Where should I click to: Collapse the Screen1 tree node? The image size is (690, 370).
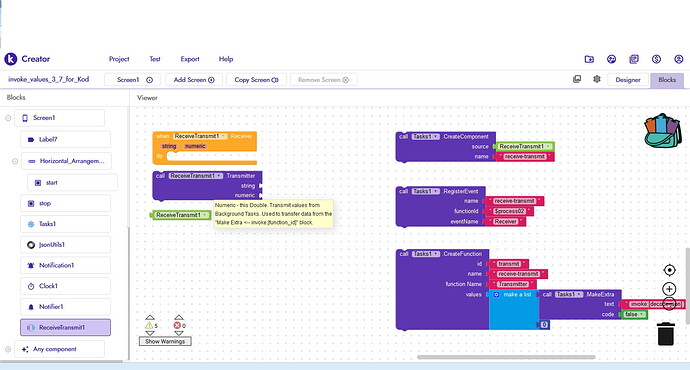pyautogui.click(x=8, y=118)
